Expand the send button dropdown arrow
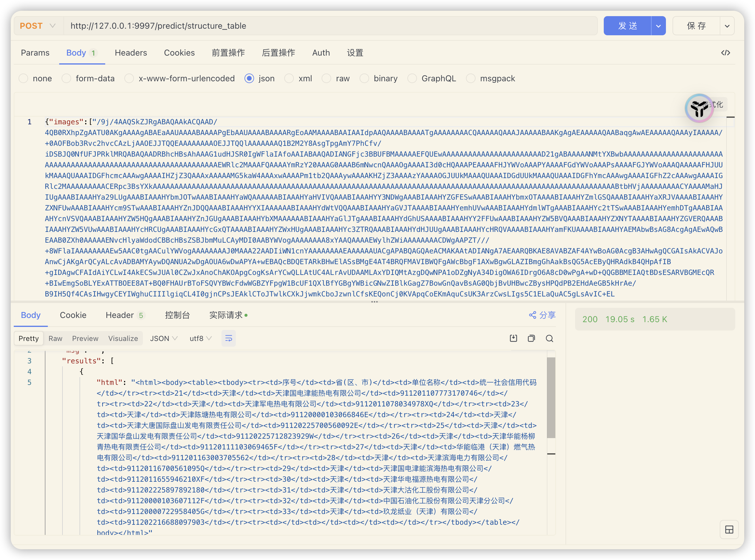The width and height of the screenshot is (755, 560). 658,25
